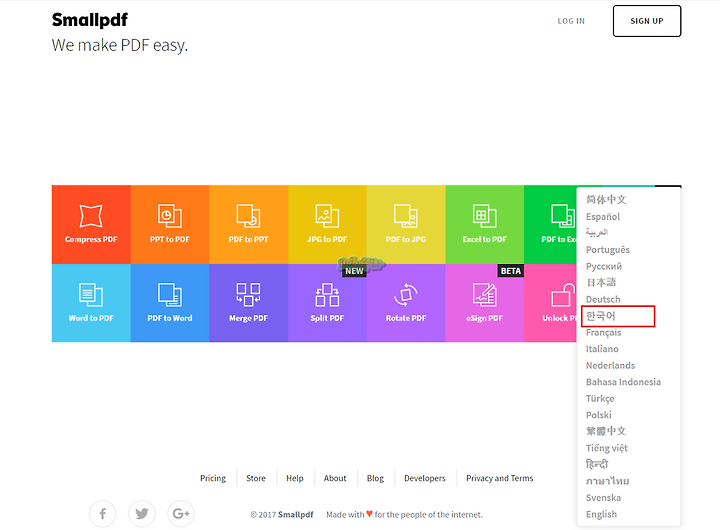Select Hindi from the language list

pos(596,464)
